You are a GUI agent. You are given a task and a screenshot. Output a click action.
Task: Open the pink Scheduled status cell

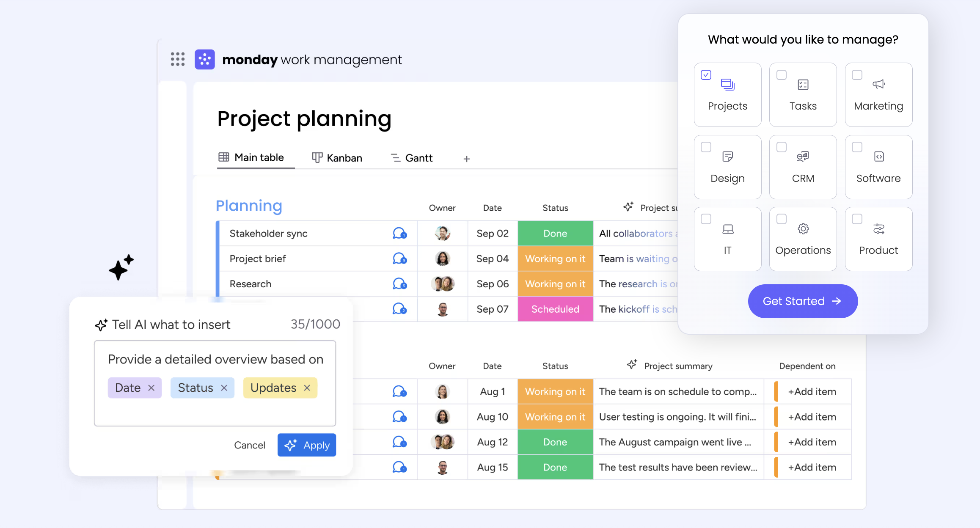[x=555, y=309]
